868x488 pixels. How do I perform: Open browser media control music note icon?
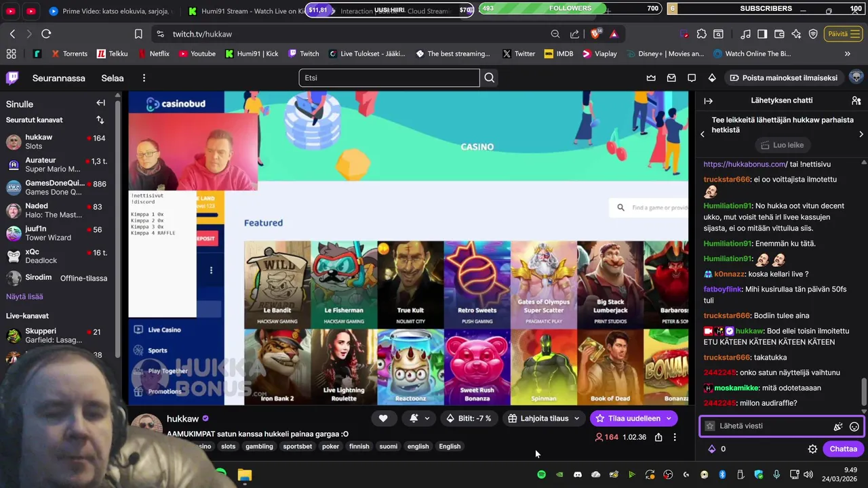[x=745, y=34]
